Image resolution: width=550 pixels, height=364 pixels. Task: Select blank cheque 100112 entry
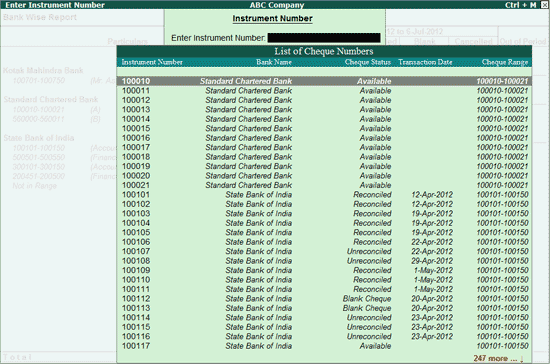[x=324, y=299]
